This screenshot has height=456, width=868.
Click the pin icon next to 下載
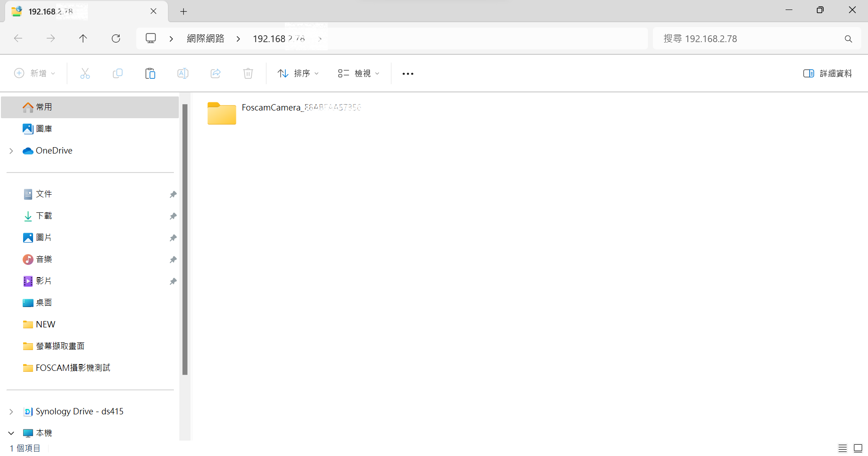pos(173,216)
